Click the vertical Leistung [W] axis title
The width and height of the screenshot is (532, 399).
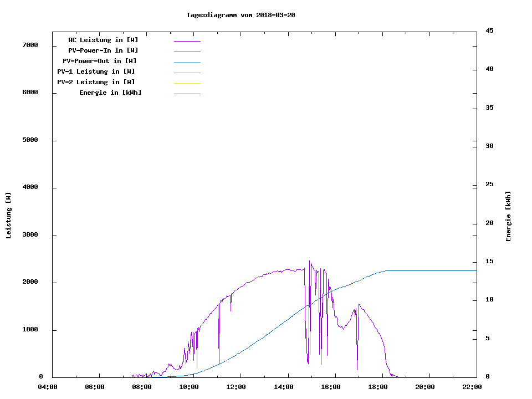coord(8,216)
